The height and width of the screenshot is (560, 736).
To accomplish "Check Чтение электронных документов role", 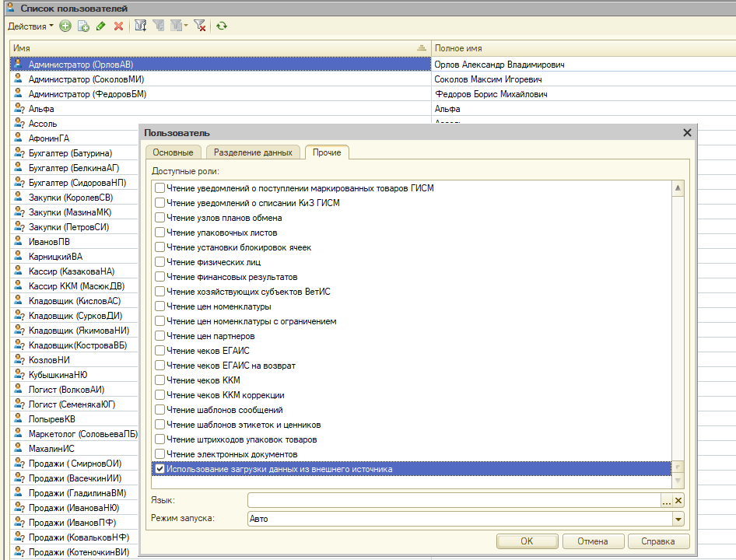I will click(159, 454).
